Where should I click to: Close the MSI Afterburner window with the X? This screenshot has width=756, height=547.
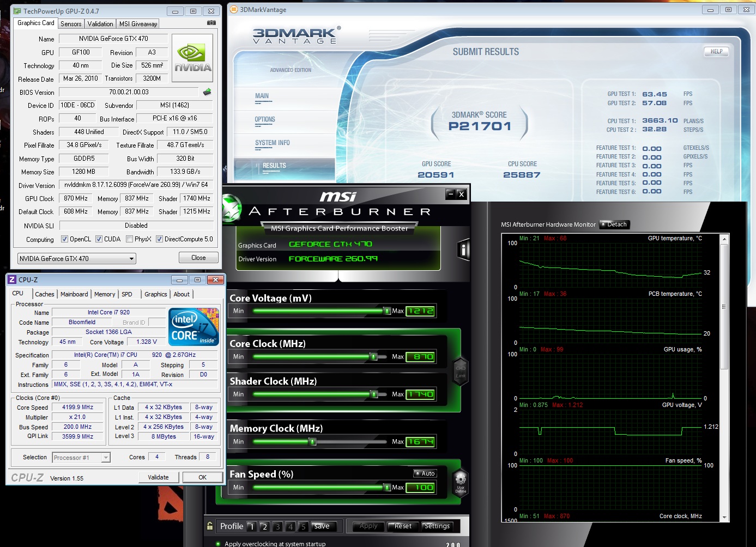[x=461, y=194]
